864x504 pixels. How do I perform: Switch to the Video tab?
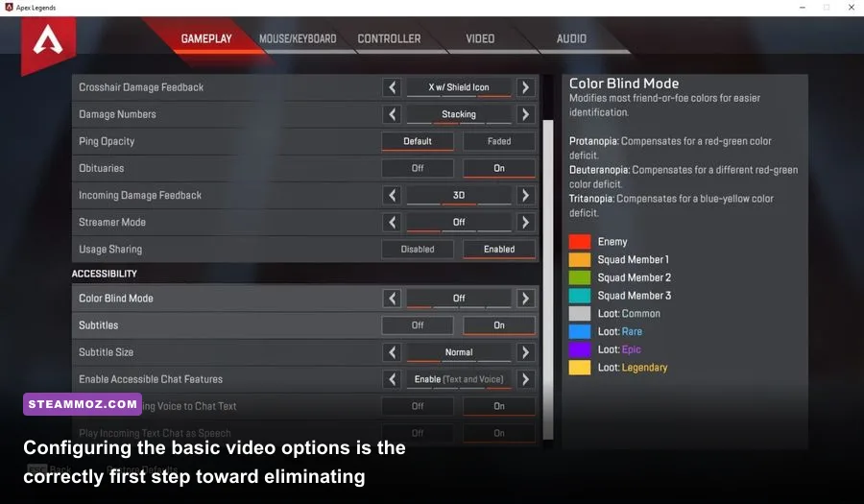point(480,38)
